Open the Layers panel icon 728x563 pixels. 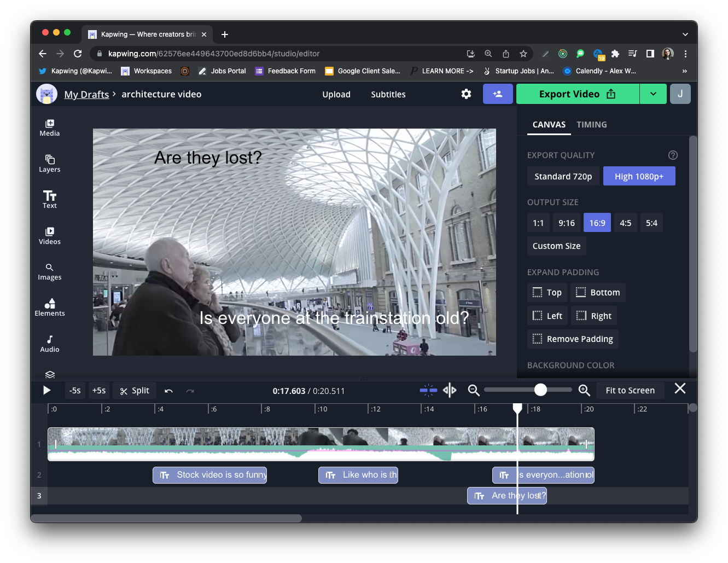click(x=49, y=163)
